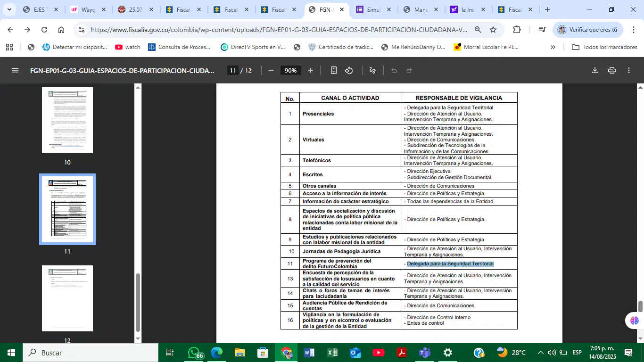Open Microsoft Teams from the taskbar
This screenshot has width=644, height=362.
425,353
